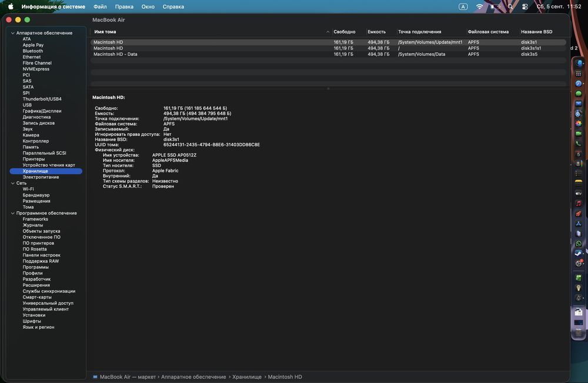Select Программы in the sidebar
Image resolution: width=588 pixels, height=383 pixels.
tap(36, 267)
